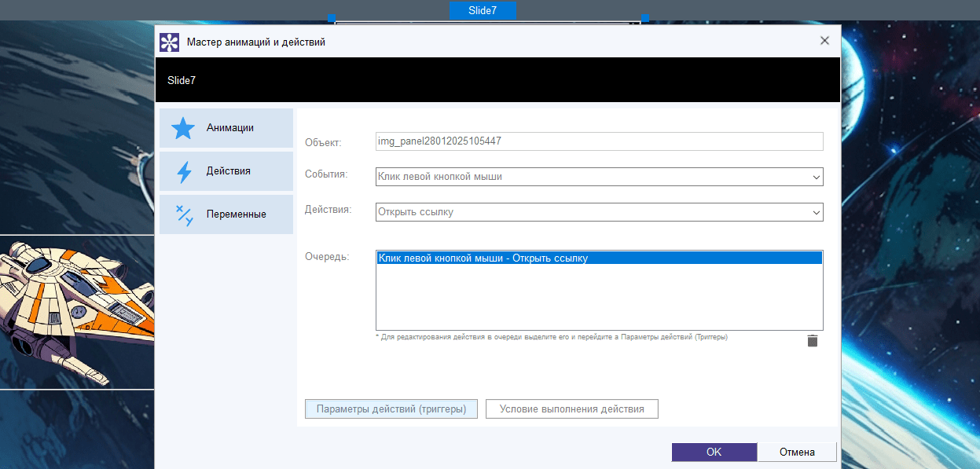980x469 pixels.
Task: Close the Мастер анимаций и действий dialog
Action: 824,41
